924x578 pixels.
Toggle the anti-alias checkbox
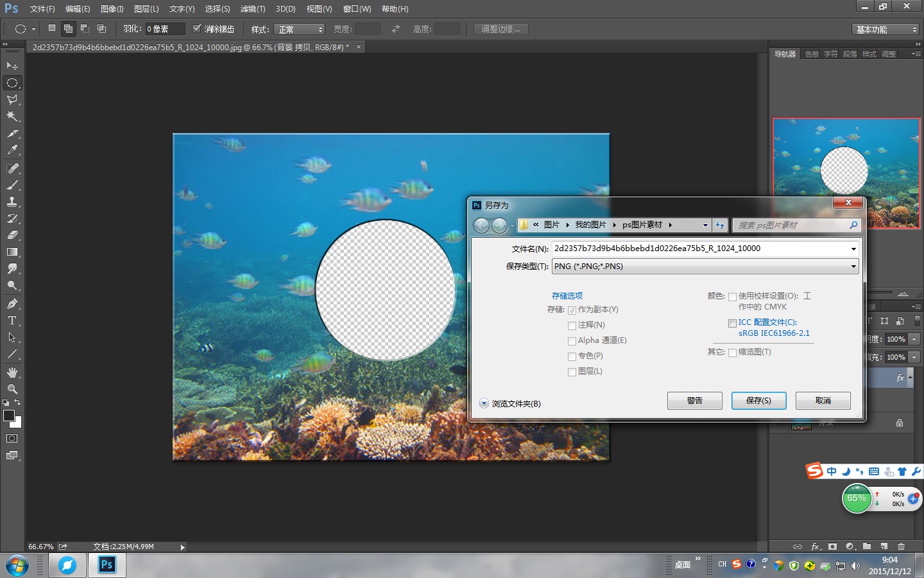(x=197, y=29)
